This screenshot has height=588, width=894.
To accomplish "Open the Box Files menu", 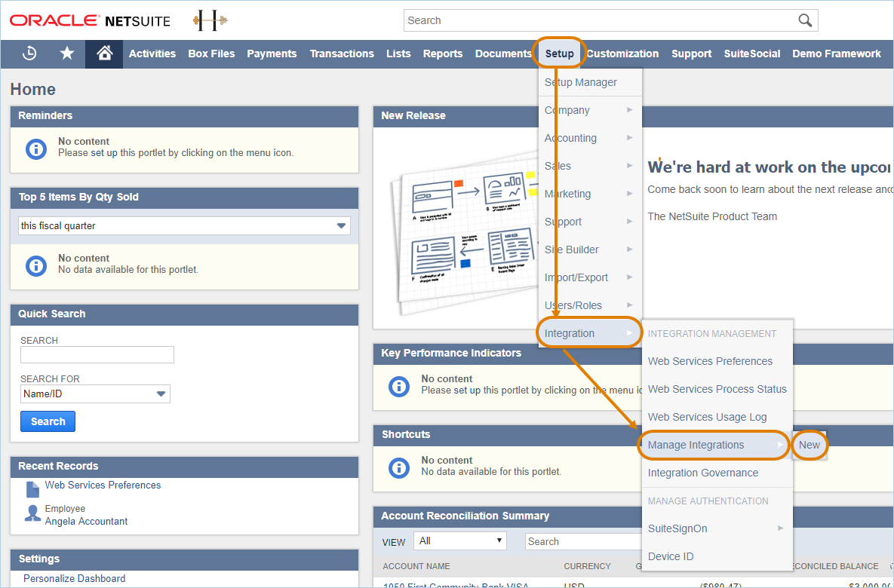I will click(211, 54).
